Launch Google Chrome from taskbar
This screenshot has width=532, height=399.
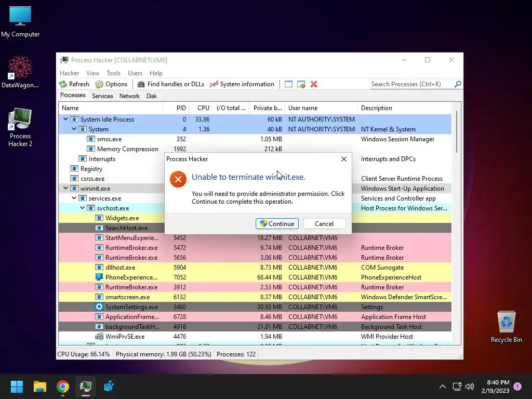pos(63,387)
